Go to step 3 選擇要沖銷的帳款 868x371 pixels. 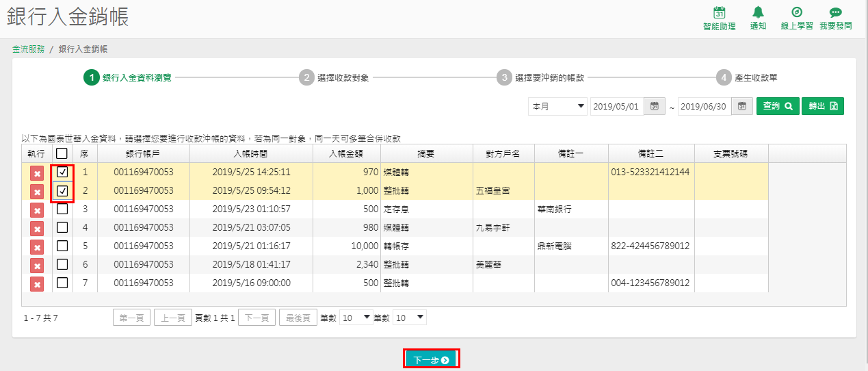click(x=540, y=77)
